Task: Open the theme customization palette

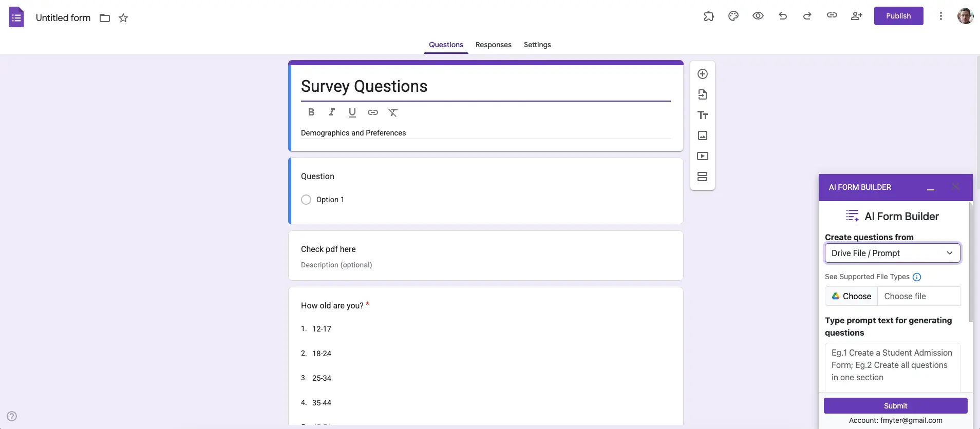Action: coord(733,16)
